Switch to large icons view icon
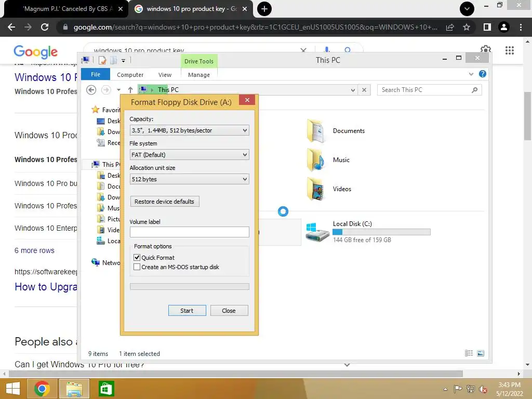532x399 pixels. pyautogui.click(x=481, y=353)
